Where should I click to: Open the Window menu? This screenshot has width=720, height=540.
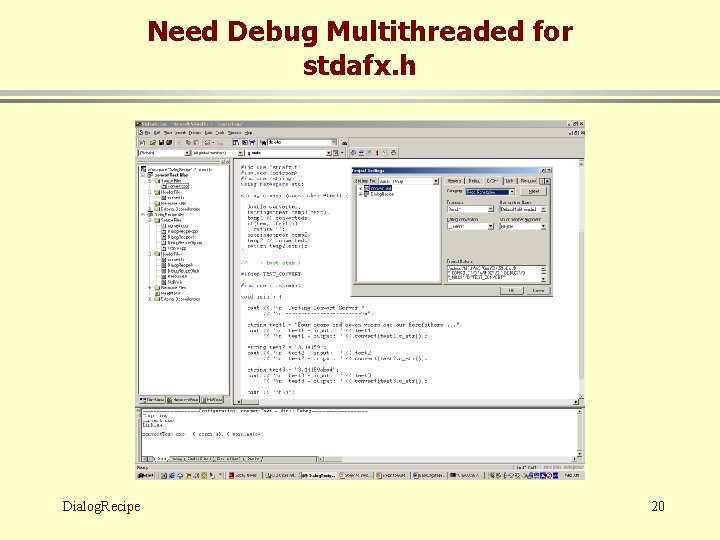[x=235, y=133]
